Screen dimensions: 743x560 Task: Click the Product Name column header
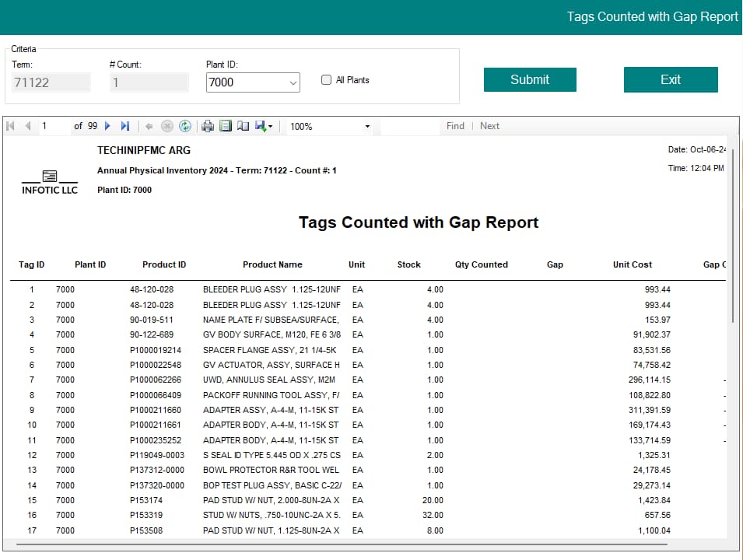click(x=272, y=265)
